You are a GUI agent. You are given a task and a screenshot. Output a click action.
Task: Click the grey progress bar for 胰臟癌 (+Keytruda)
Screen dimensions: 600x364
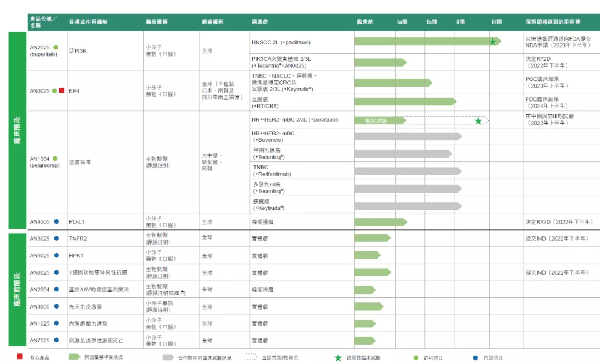pyautogui.click(x=408, y=206)
